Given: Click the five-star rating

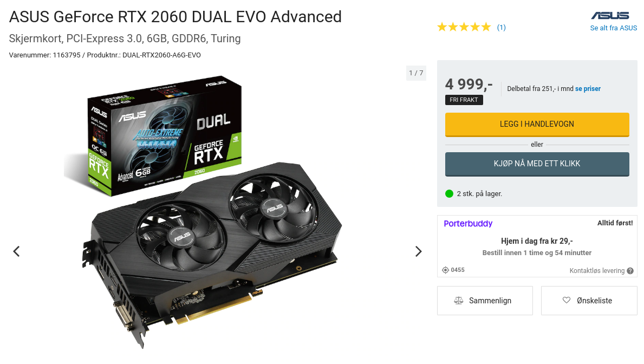Looking at the screenshot, I should tap(464, 28).
